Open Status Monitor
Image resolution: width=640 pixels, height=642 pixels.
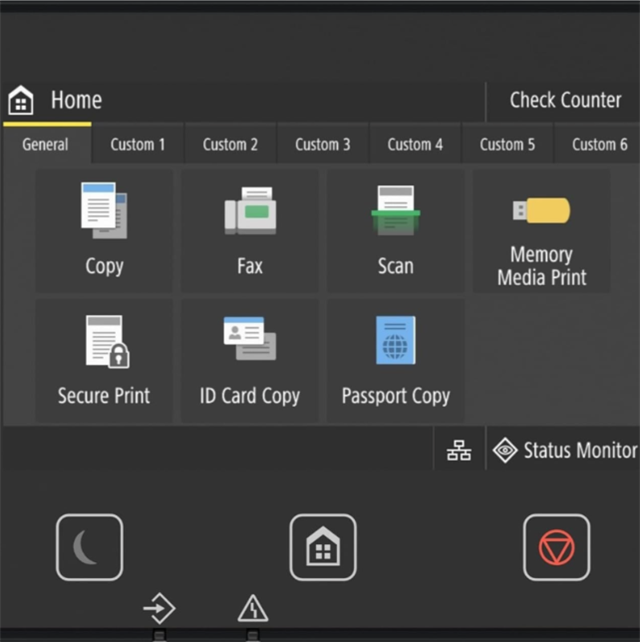coord(565,451)
